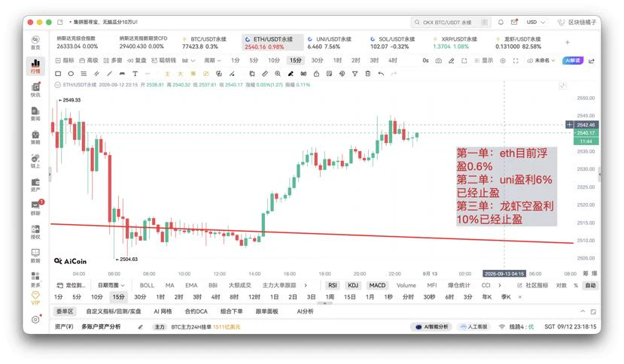Toggle the KDJ indicator
Screen dimensions: 624x364
353,285
